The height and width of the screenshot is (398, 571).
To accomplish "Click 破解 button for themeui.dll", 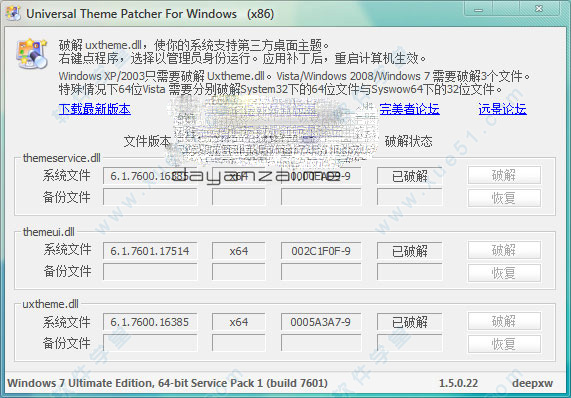I will 504,250.
